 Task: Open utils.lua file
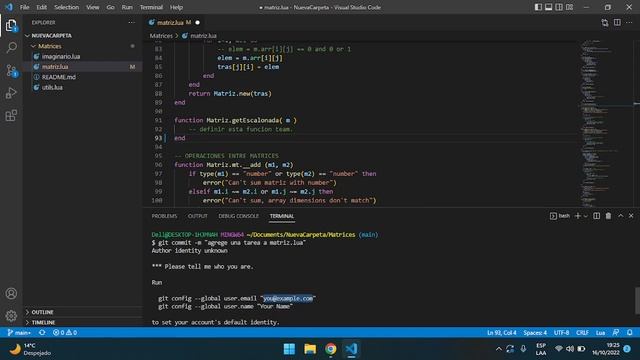(x=83, y=87)
